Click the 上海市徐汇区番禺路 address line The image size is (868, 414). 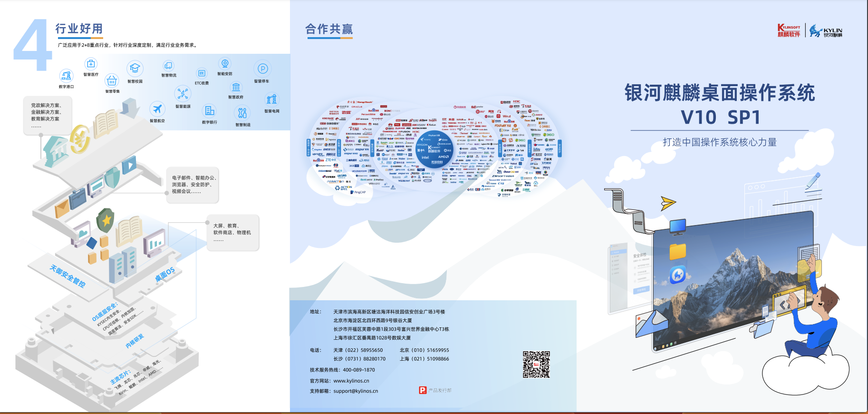pyautogui.click(x=372, y=337)
